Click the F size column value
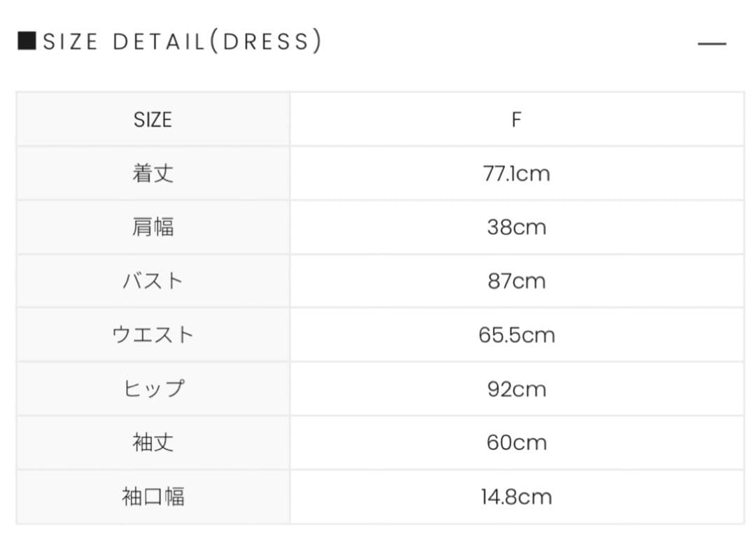Image resolution: width=756 pixels, height=552 pixels. [517, 119]
